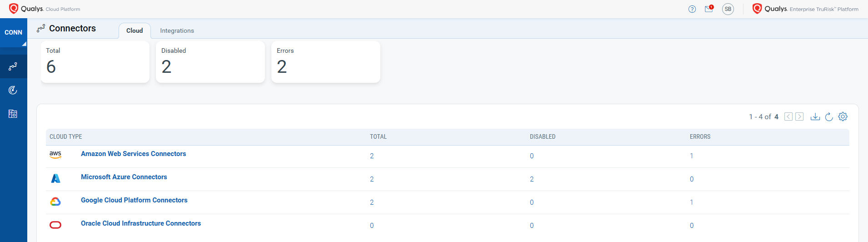Image resolution: width=868 pixels, height=242 pixels.
Task: Click the Errors summary card
Action: [x=325, y=62]
